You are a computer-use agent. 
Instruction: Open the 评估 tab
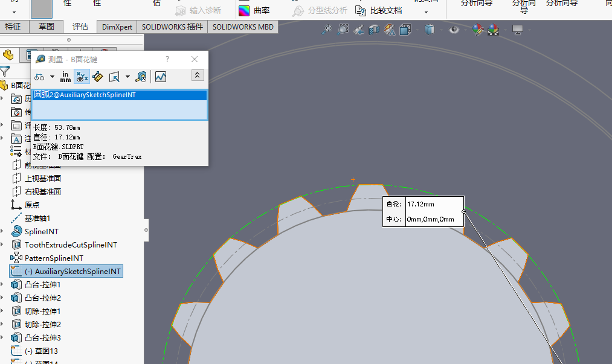[80, 27]
